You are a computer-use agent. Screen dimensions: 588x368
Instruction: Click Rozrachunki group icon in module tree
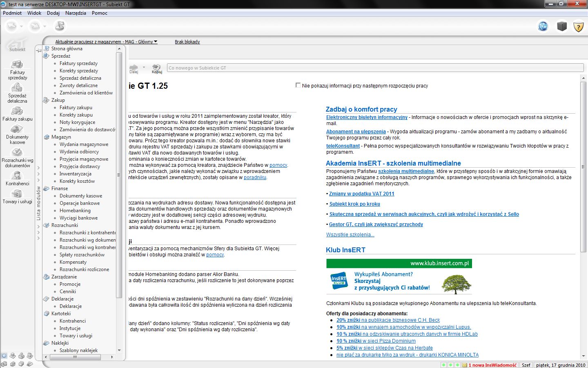point(47,225)
